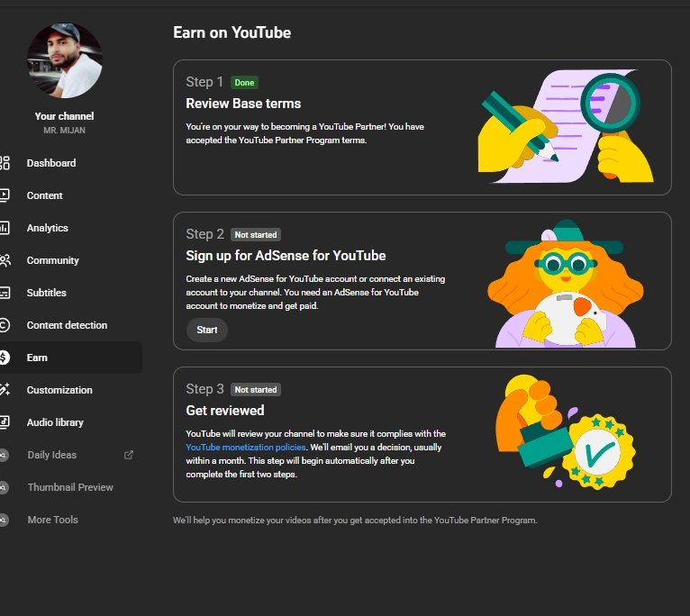Click the Not started badge on Step 2
Viewport: 690px width, 616px height.
point(256,235)
